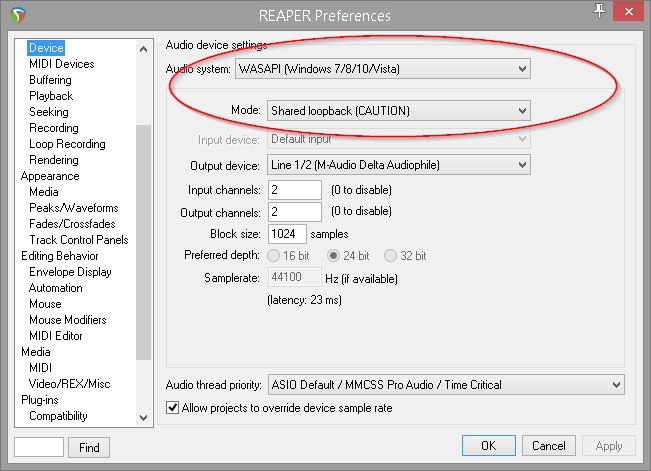Open the Output device dropdown

(x=399, y=165)
